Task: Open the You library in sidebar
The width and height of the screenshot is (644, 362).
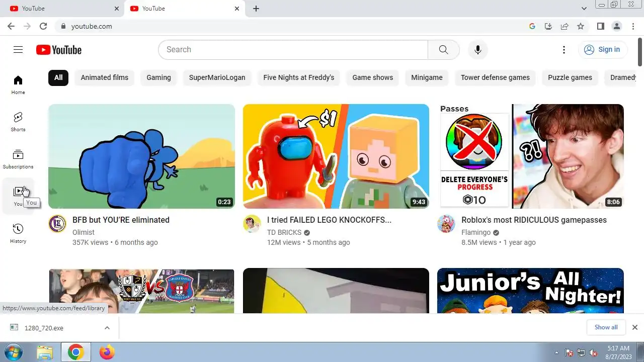Action: coord(18,196)
